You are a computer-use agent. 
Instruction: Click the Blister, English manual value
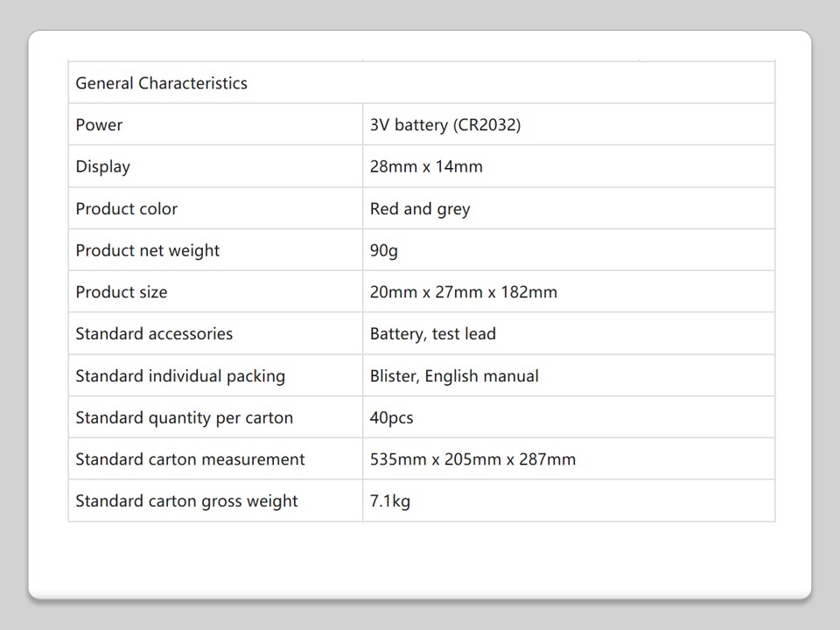pos(454,375)
